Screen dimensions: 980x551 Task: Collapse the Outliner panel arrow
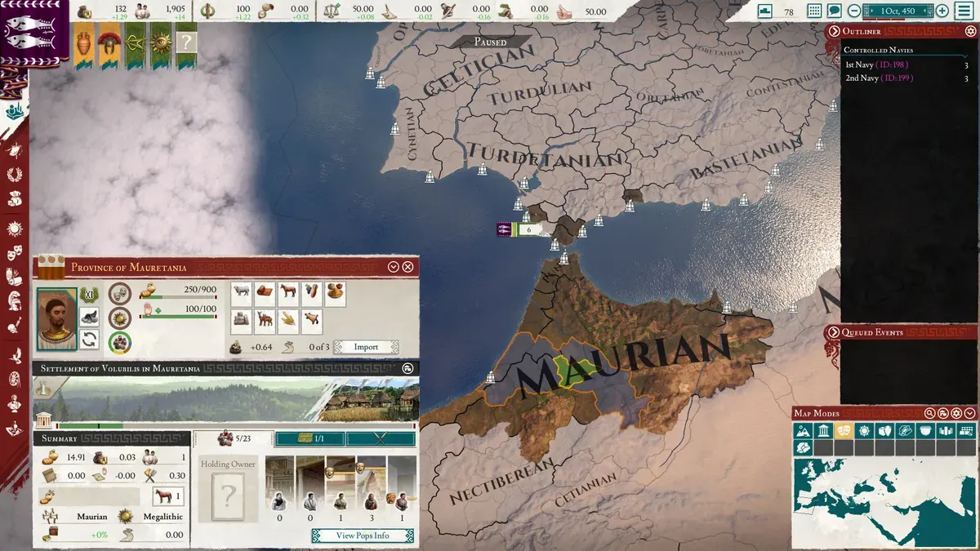click(834, 31)
